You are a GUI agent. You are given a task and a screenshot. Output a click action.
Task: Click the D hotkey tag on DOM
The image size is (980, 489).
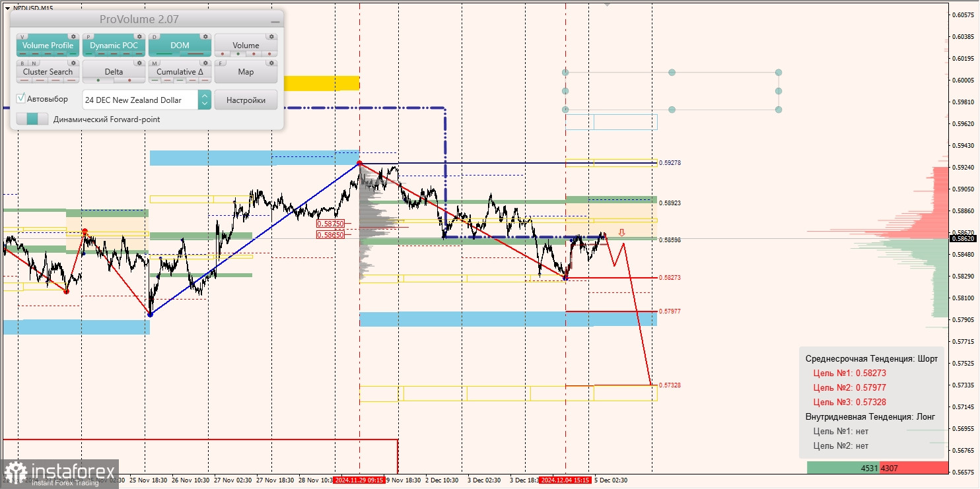click(x=155, y=37)
